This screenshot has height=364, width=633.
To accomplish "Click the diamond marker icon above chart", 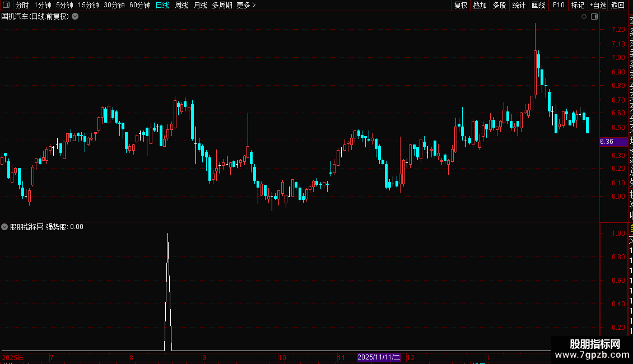I will pyautogui.click(x=584, y=17).
